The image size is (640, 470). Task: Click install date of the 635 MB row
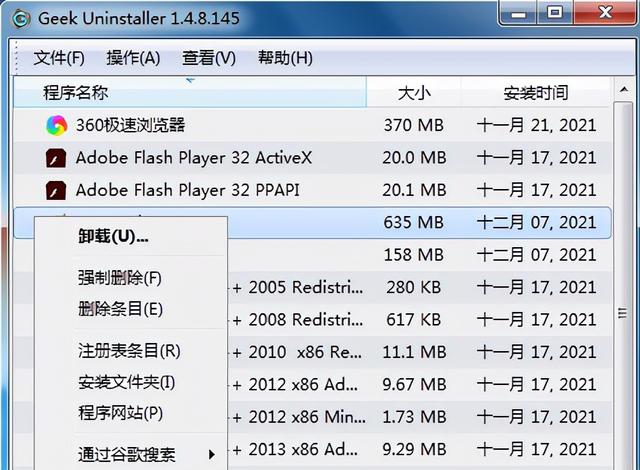(x=536, y=223)
